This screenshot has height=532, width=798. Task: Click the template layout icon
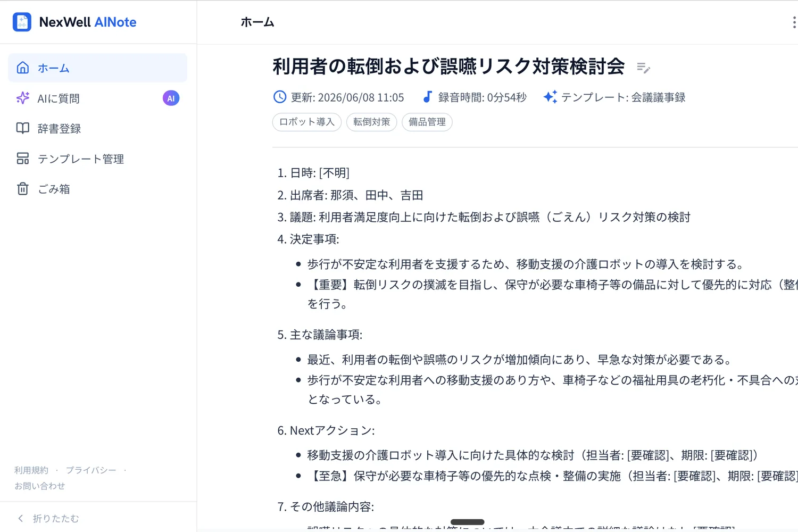(x=22, y=159)
